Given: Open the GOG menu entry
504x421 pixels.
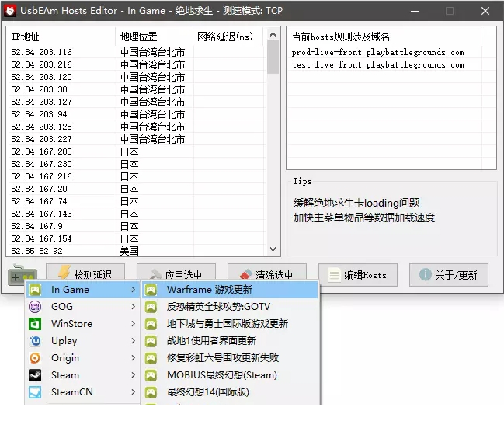Looking at the screenshot, I should (83, 307).
